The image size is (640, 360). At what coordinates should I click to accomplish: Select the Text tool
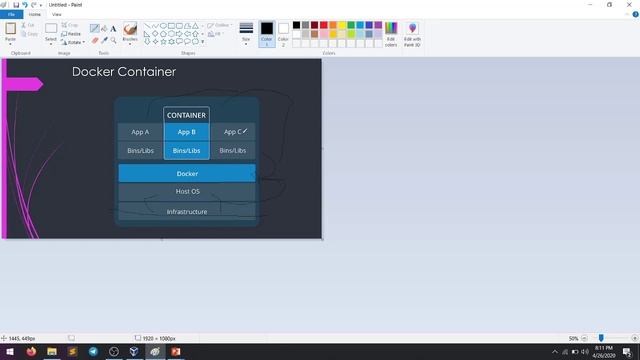click(113, 29)
